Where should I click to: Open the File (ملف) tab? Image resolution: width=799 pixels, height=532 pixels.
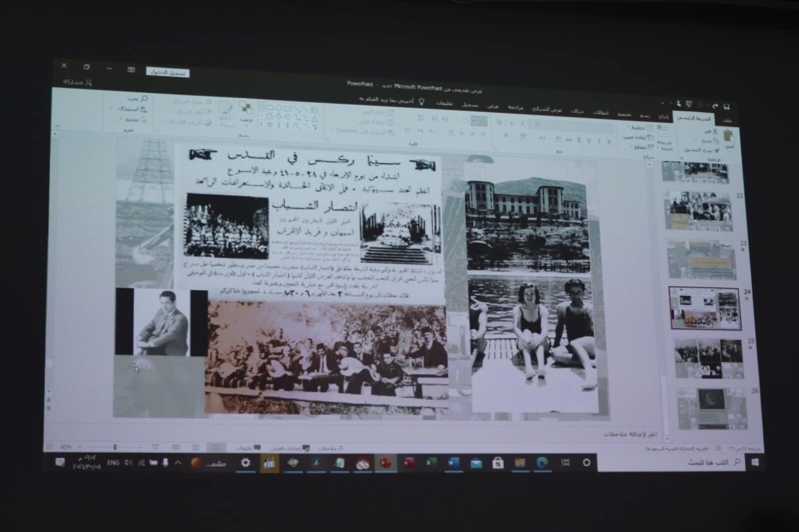[x=727, y=120]
